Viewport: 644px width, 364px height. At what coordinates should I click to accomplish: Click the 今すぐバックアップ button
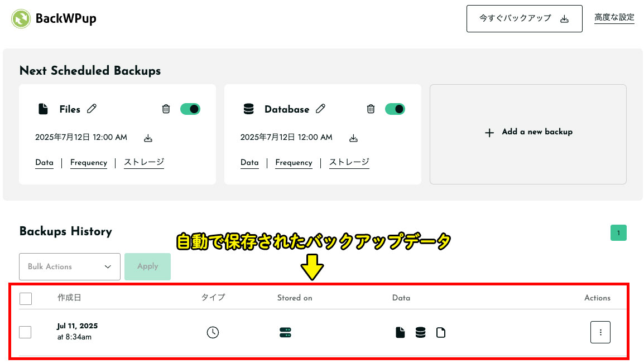(524, 18)
